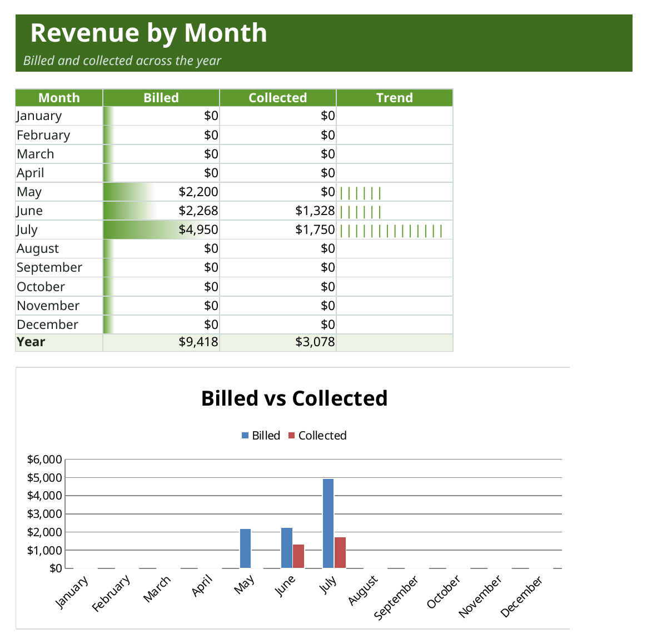Select the December row label in table
647x644 pixels.
[47, 325]
